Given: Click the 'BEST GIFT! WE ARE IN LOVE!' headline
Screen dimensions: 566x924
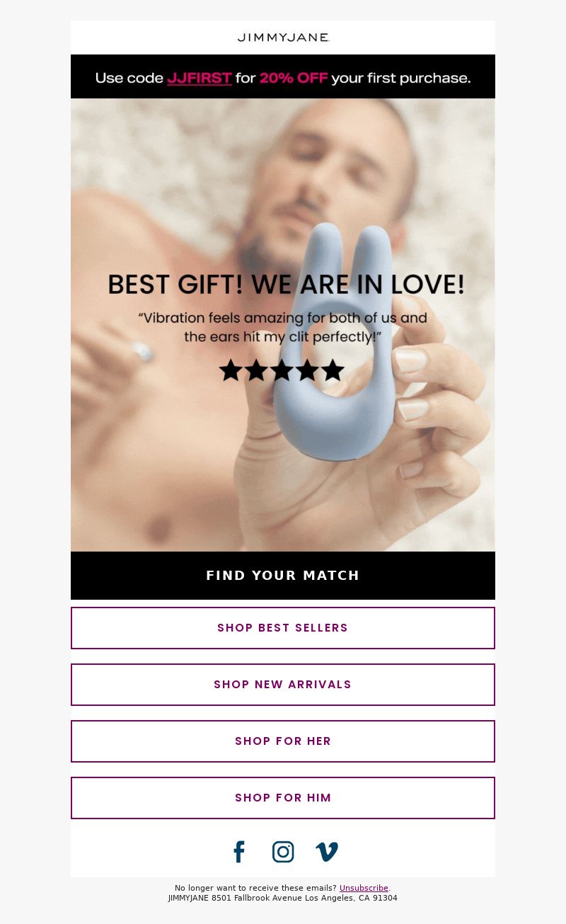Looking at the screenshot, I should pyautogui.click(x=286, y=285).
